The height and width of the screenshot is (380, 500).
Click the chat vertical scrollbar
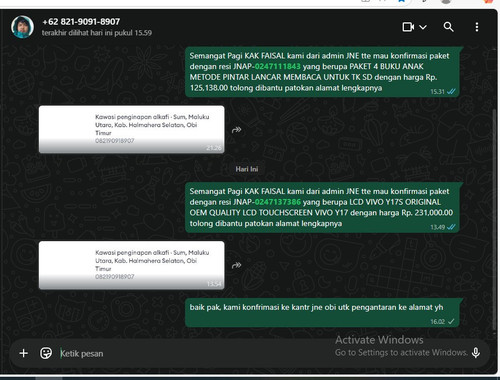495,218
